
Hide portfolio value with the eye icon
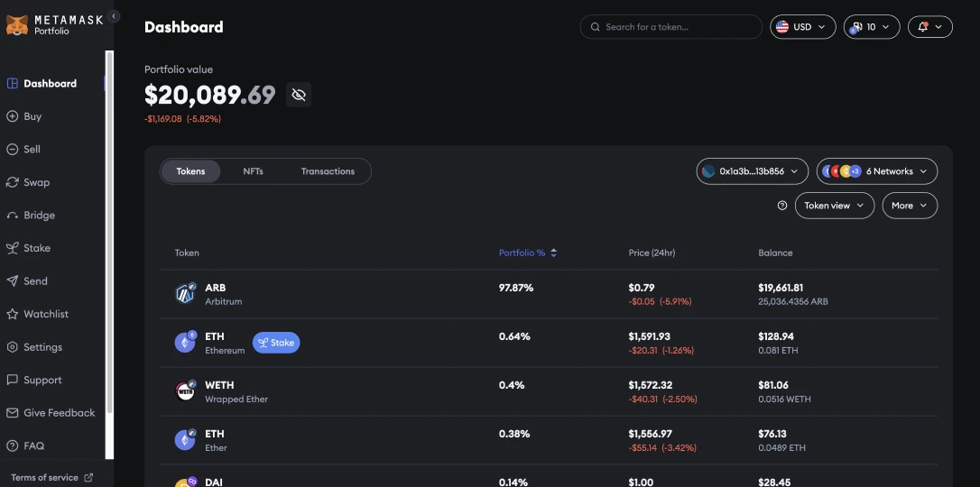tap(299, 95)
